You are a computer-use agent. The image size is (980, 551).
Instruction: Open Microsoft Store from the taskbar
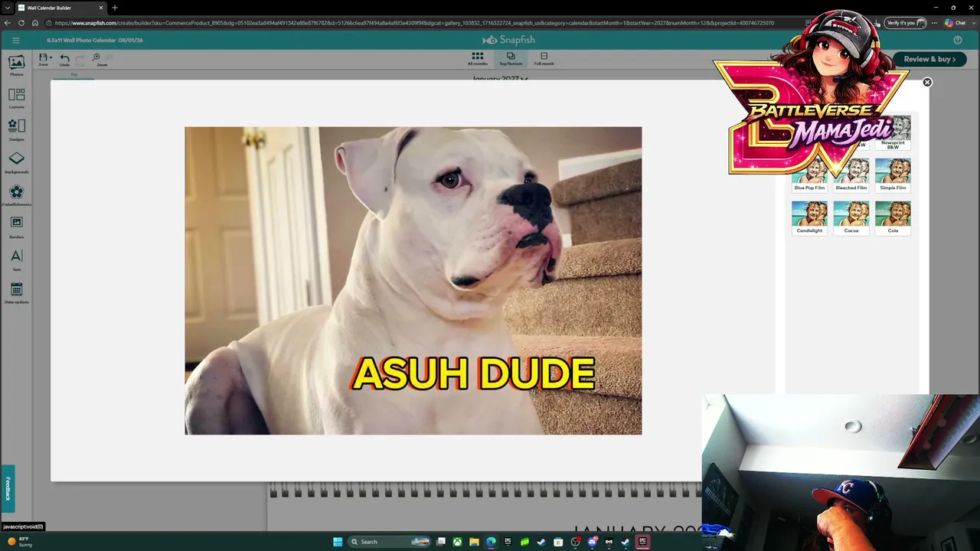click(558, 542)
